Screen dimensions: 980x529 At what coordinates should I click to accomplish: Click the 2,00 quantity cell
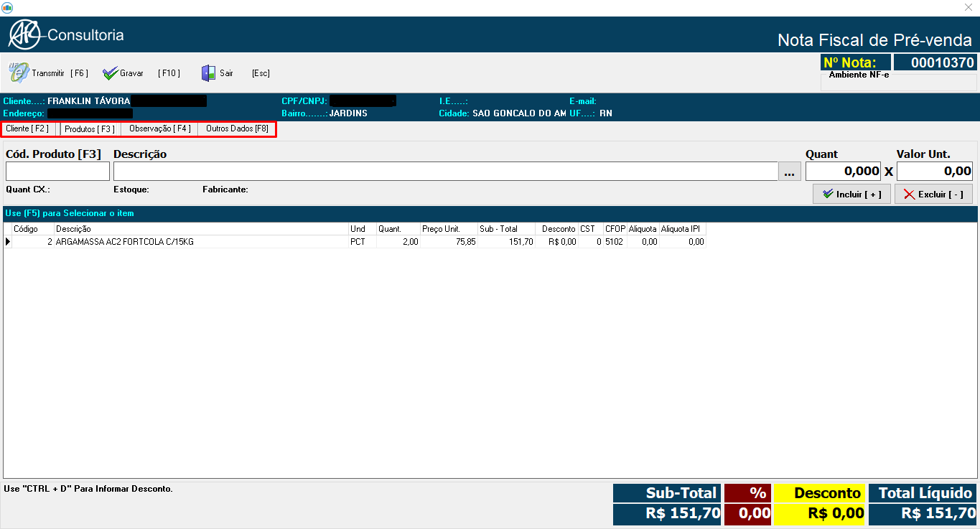pos(398,242)
